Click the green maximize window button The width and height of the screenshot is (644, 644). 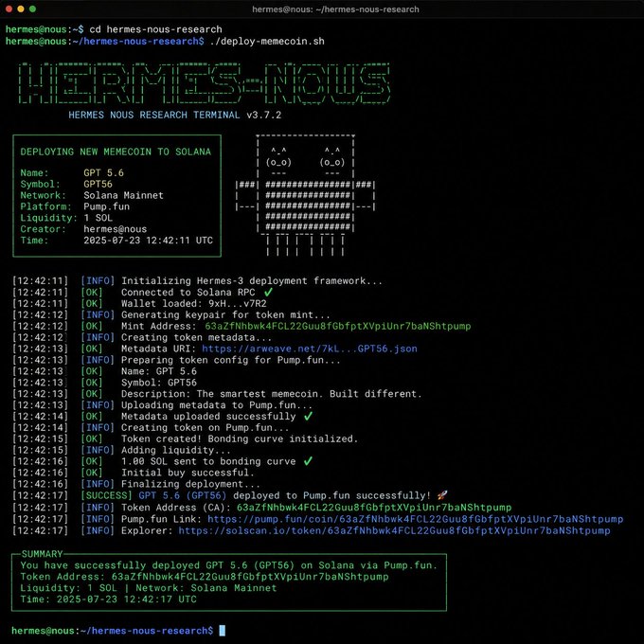32,9
